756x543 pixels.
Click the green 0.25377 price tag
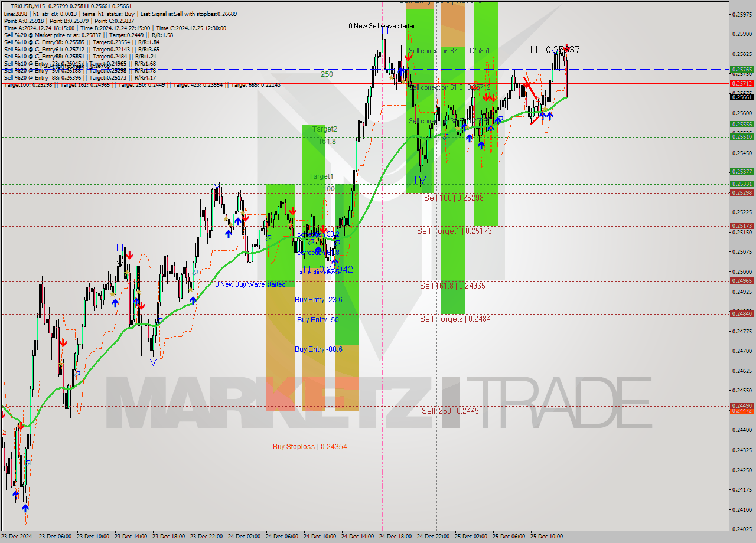(x=742, y=171)
